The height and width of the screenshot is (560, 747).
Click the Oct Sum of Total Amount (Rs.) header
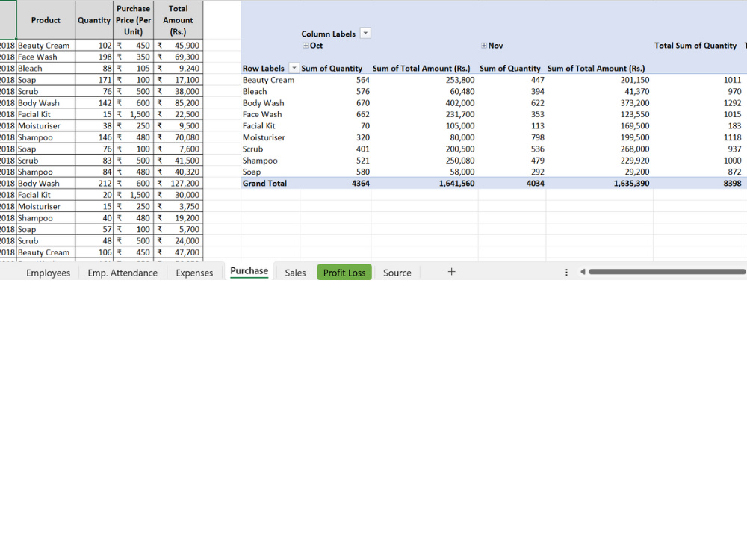(x=421, y=68)
